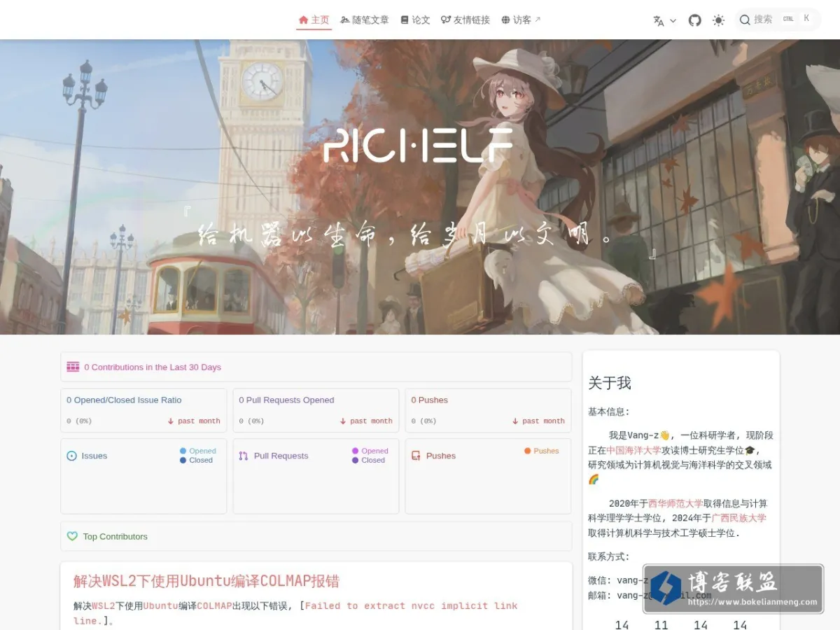Toggle the orange Pushes legend item

(542, 451)
